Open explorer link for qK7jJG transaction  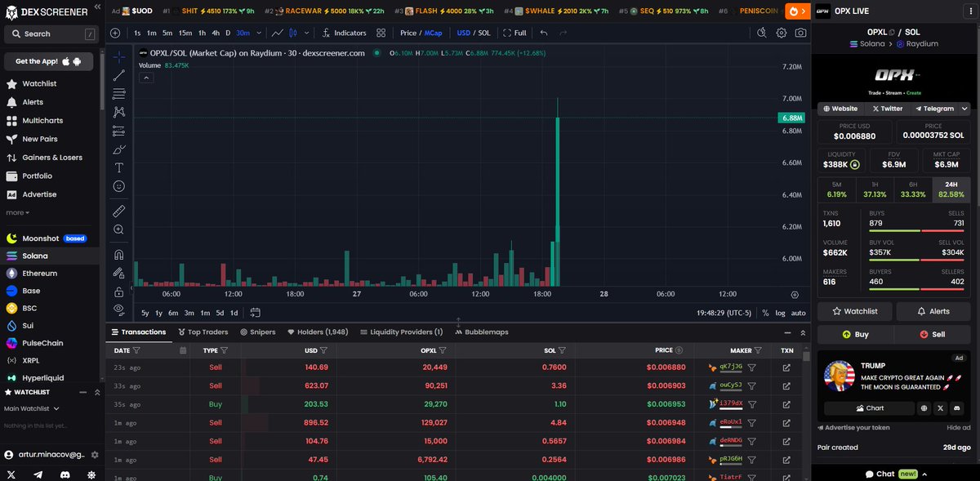coord(786,367)
